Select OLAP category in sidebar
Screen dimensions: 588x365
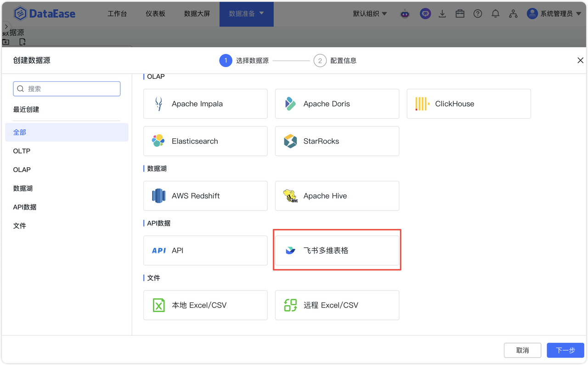tap(67, 170)
